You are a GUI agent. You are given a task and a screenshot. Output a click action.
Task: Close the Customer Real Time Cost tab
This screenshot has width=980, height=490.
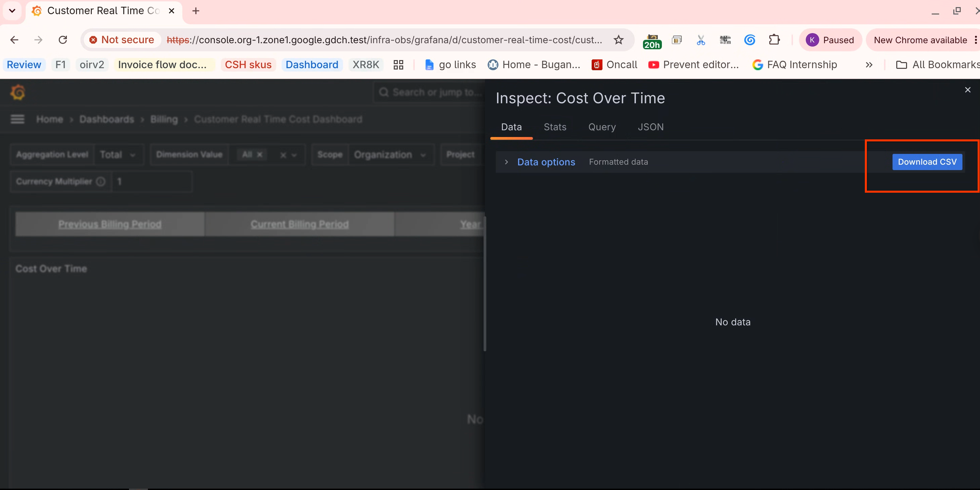tap(172, 11)
